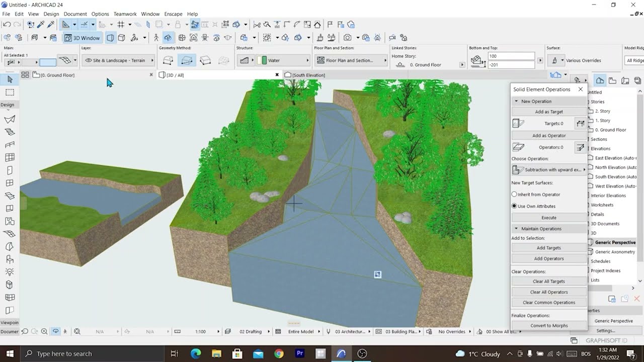
Task: Select the Project Map view in the Navigator
Action: point(600,80)
